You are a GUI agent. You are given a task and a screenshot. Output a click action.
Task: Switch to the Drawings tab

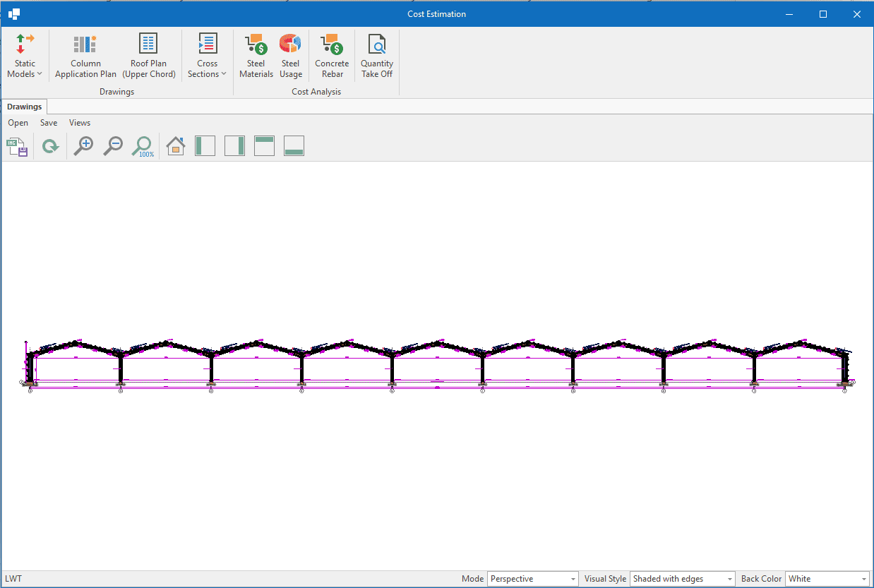(25, 107)
